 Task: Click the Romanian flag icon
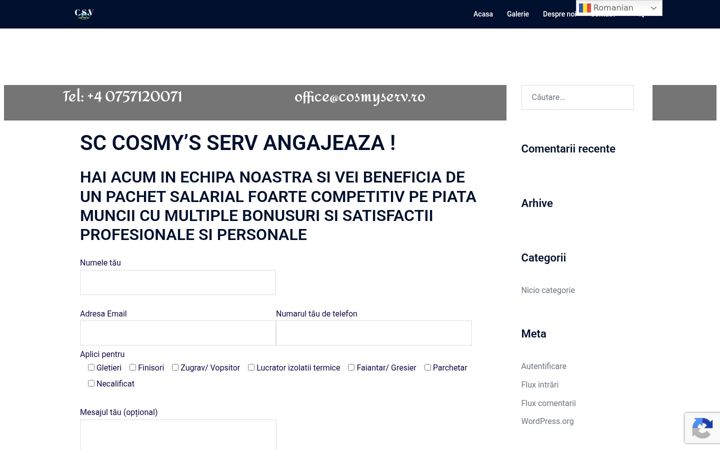pos(585,8)
